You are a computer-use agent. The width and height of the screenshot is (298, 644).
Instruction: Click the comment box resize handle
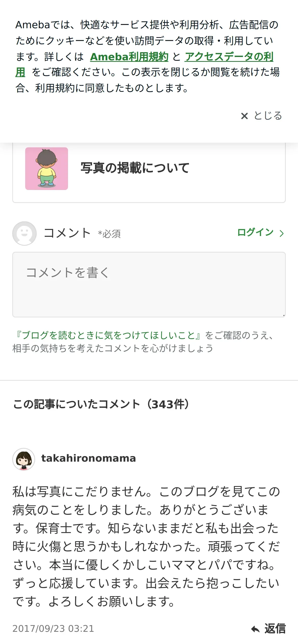(283, 315)
